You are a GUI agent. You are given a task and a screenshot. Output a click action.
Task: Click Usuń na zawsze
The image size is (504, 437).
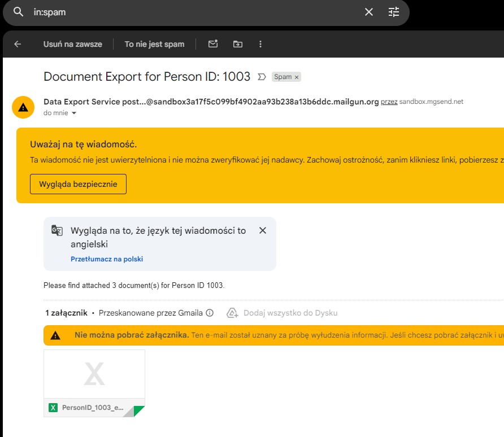point(73,44)
